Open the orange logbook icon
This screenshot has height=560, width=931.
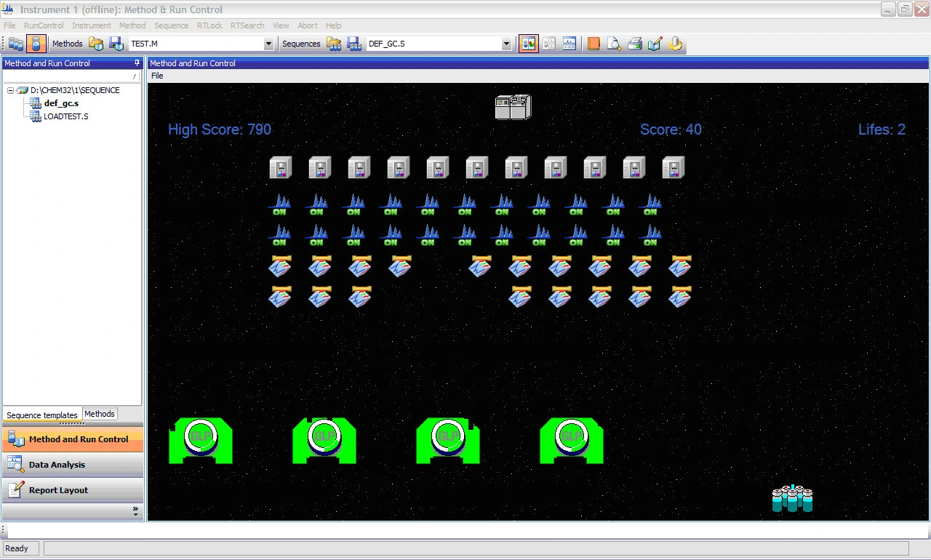[594, 44]
